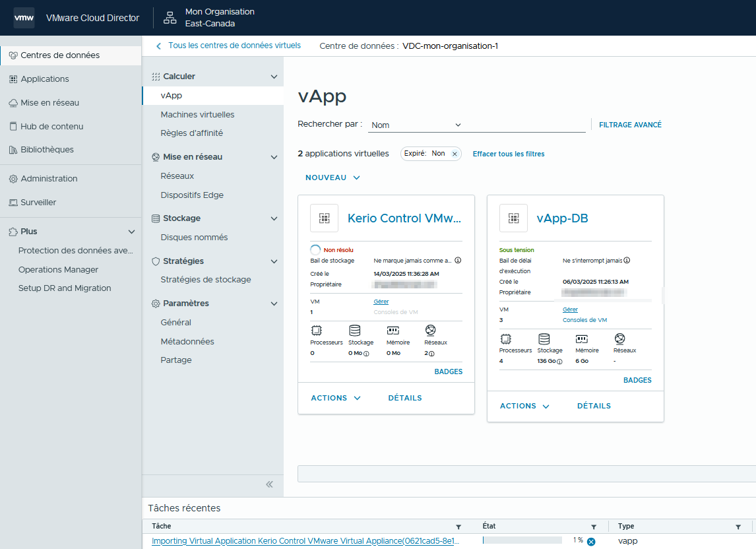Click the import task progress bar
Image resolution: width=756 pixels, height=549 pixels.
point(522,540)
